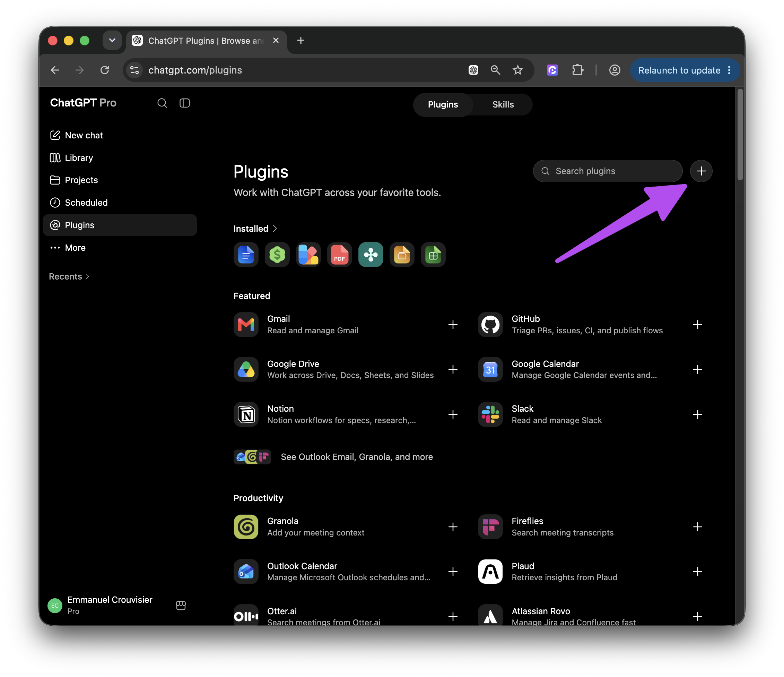This screenshot has height=677, width=784.
Task: View site information in the address bar
Action: click(135, 70)
